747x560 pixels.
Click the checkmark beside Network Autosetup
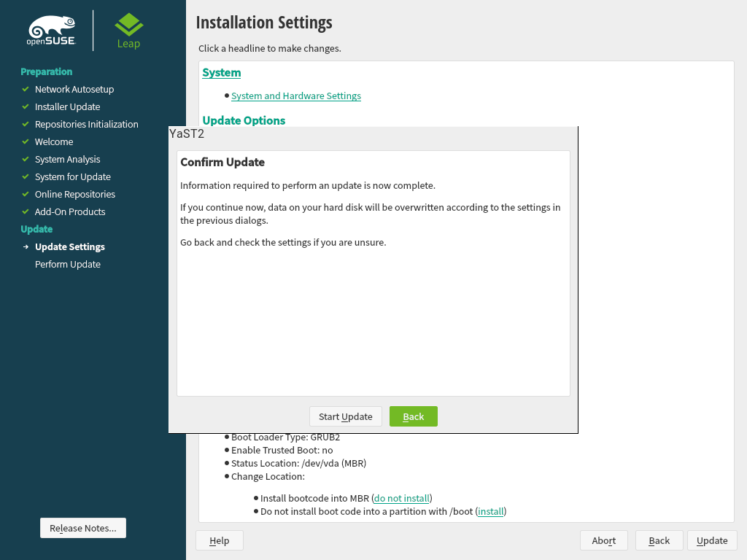(26, 89)
